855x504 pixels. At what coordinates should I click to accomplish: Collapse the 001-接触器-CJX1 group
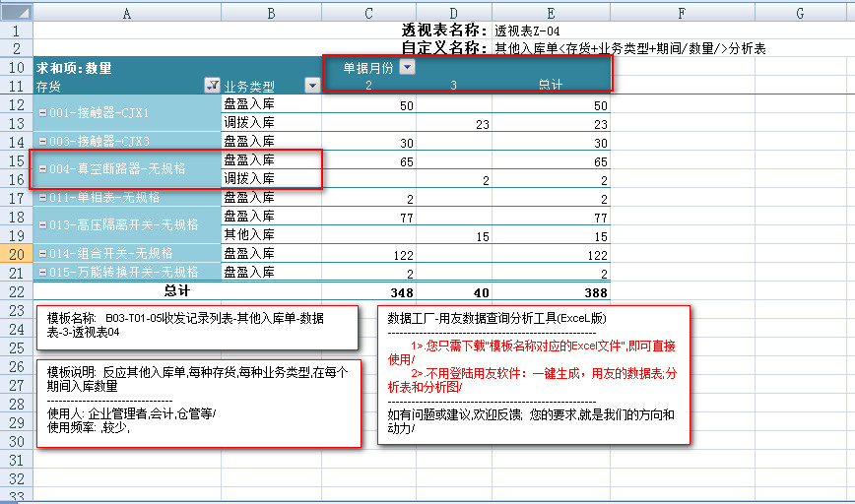[x=41, y=113]
